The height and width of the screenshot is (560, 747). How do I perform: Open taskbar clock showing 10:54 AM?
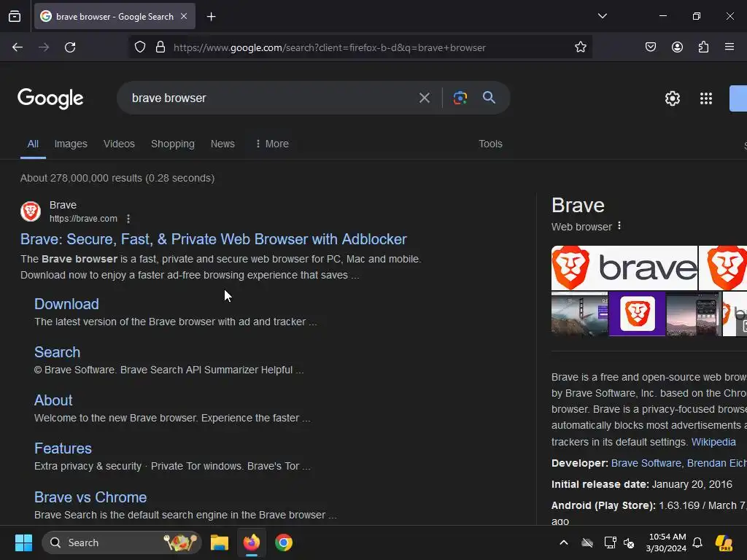(667, 542)
